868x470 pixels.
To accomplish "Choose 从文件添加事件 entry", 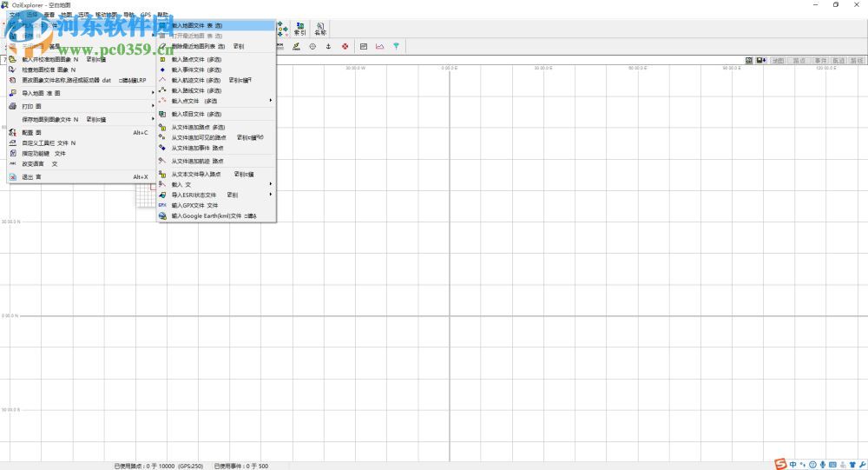I will pos(216,148).
